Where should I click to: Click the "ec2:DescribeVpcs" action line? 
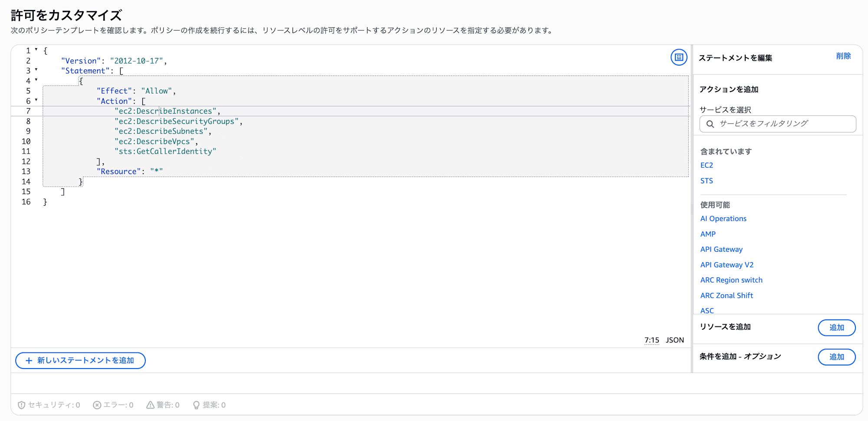pyautogui.click(x=156, y=141)
